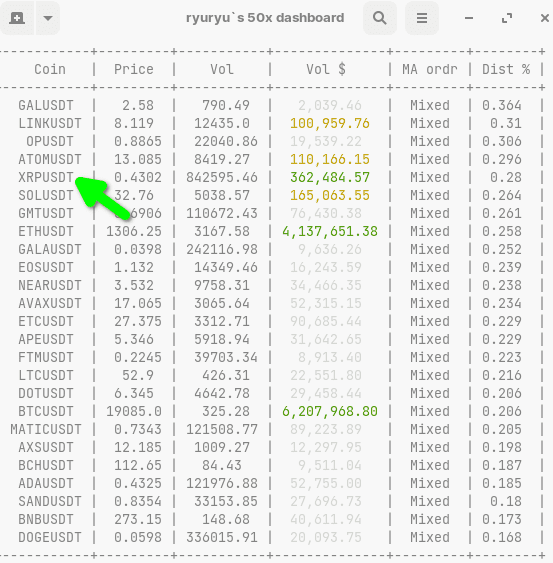Click the Coin column header
Screen dimensions: 553x563
[x=50, y=69]
